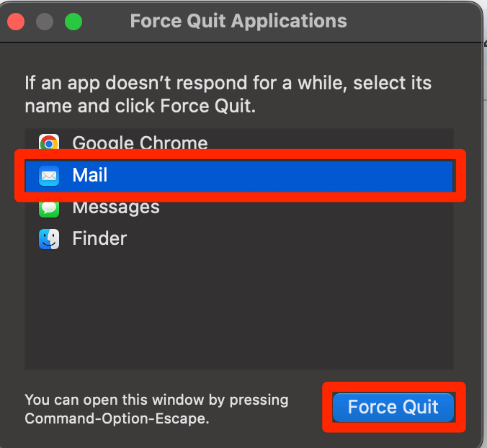Viewport: 487px width, 448px height.
Task: Click the greyed-out minimize window button
Action: (45, 22)
